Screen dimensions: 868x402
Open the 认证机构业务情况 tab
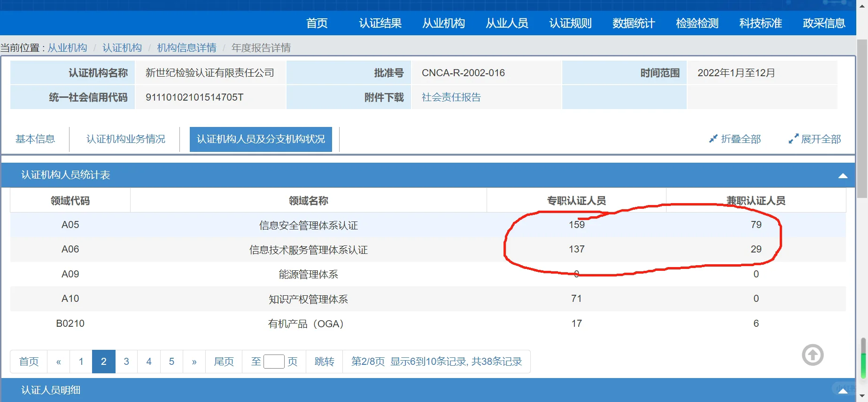(125, 139)
